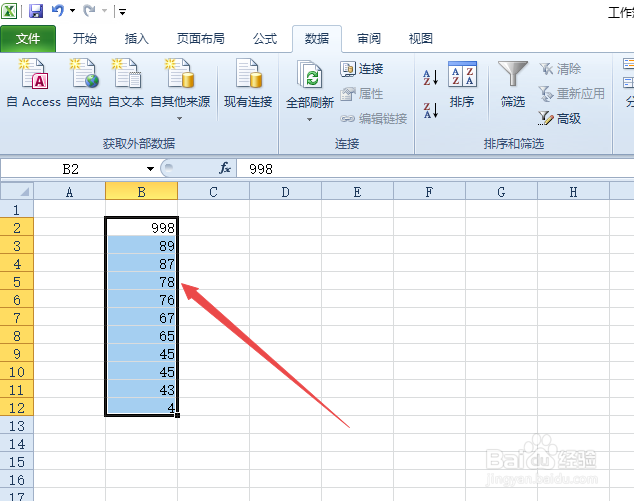Open the 公式 tab
The width and height of the screenshot is (634, 501).
[265, 39]
